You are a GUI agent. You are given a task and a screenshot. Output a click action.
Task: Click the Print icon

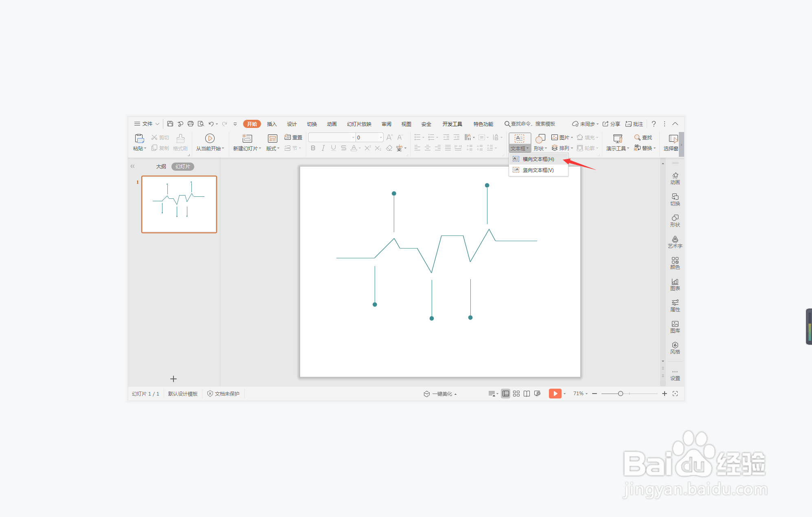coord(191,124)
